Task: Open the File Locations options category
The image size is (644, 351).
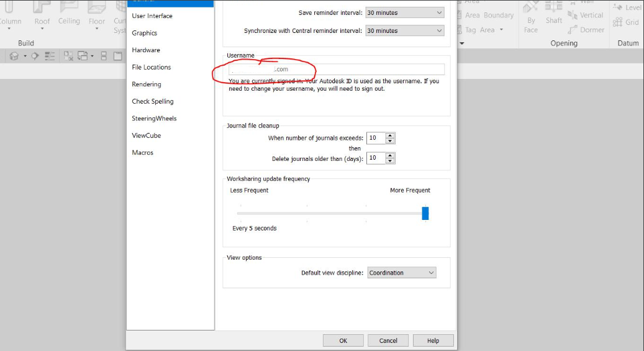Action: [x=152, y=67]
